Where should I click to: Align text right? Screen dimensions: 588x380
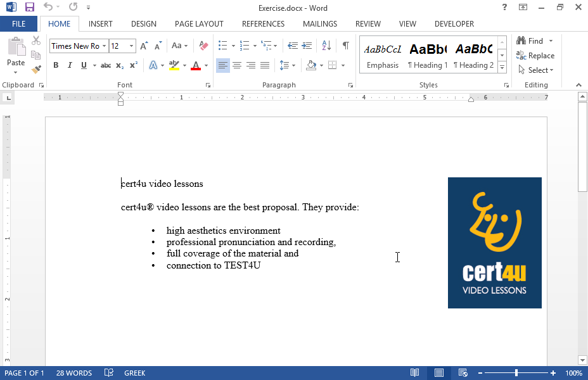[x=251, y=66]
